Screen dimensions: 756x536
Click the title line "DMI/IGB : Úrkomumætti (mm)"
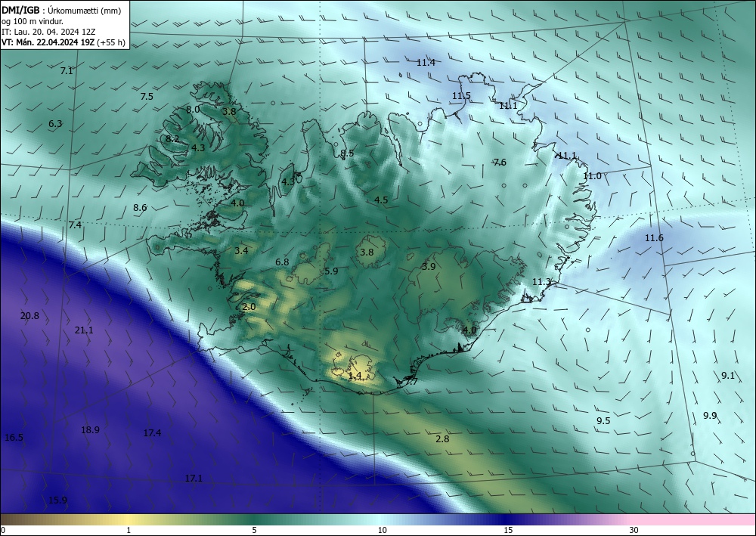(61, 11)
